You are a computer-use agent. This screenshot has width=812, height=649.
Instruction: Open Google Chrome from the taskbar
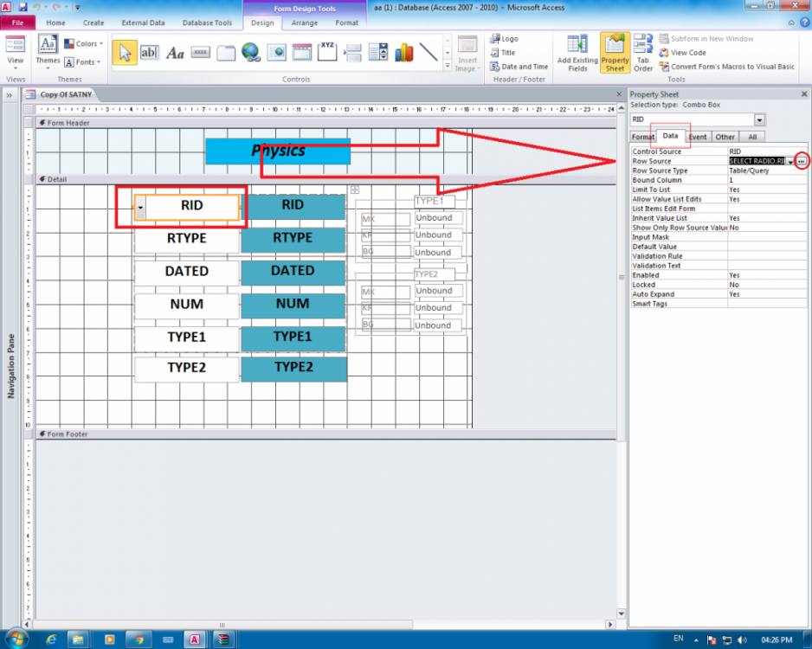[x=135, y=639]
